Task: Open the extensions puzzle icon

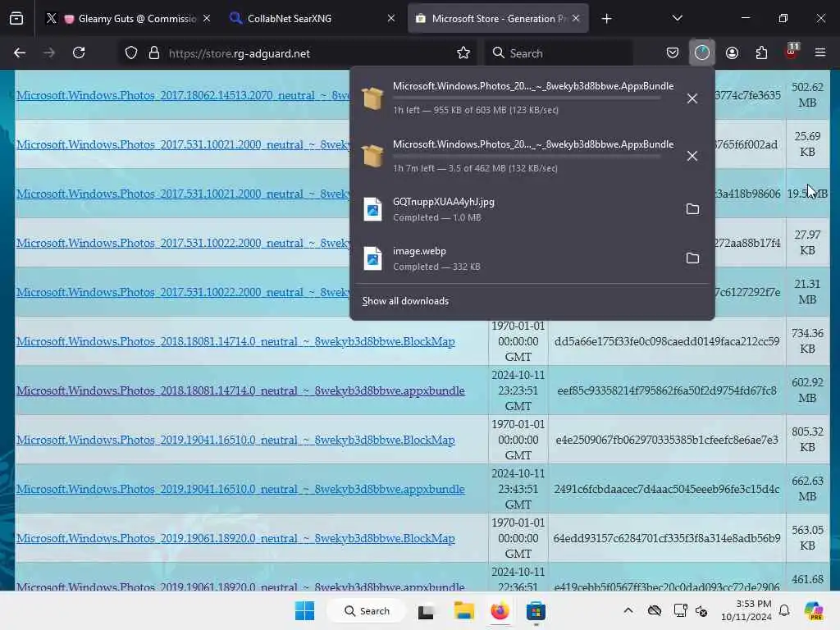Action: pyautogui.click(x=762, y=53)
